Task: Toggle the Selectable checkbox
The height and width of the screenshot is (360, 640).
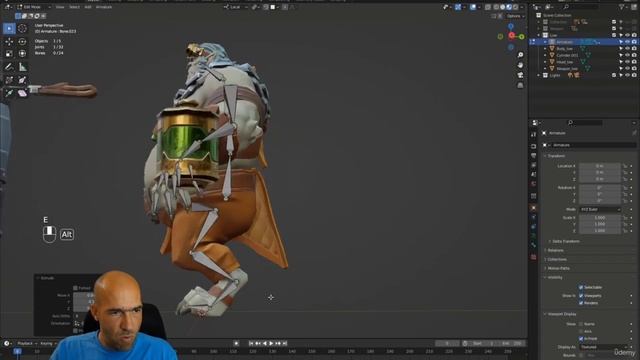Action: (x=581, y=287)
